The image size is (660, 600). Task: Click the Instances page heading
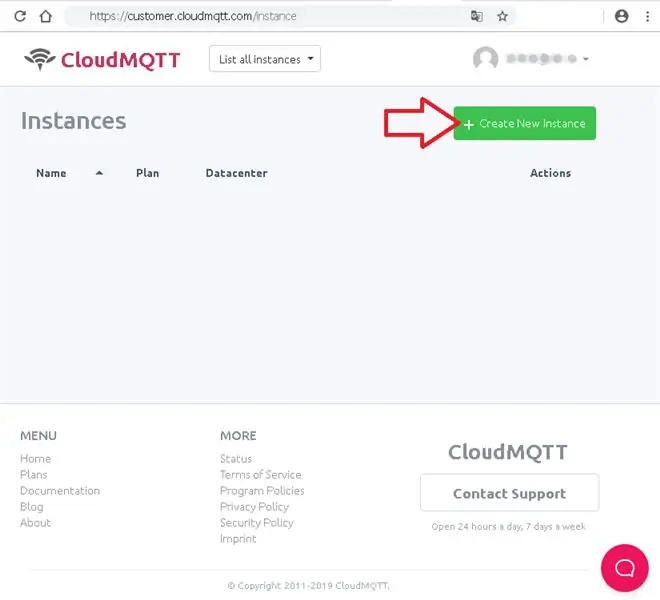coord(73,120)
